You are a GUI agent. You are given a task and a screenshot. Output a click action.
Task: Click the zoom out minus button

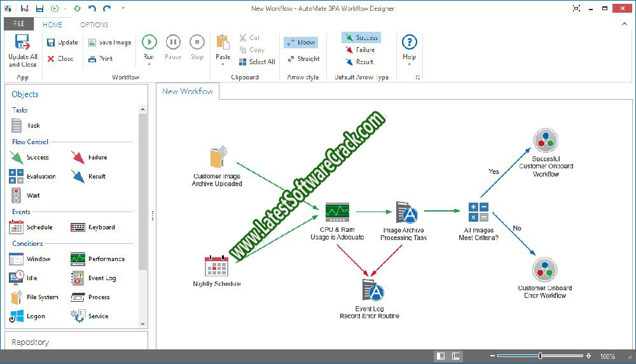point(492,356)
